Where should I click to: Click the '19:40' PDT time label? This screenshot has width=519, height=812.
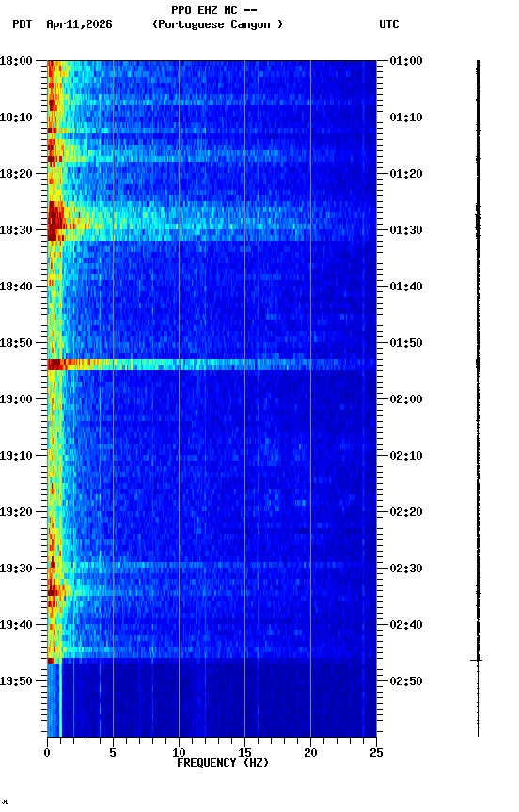click(x=16, y=626)
